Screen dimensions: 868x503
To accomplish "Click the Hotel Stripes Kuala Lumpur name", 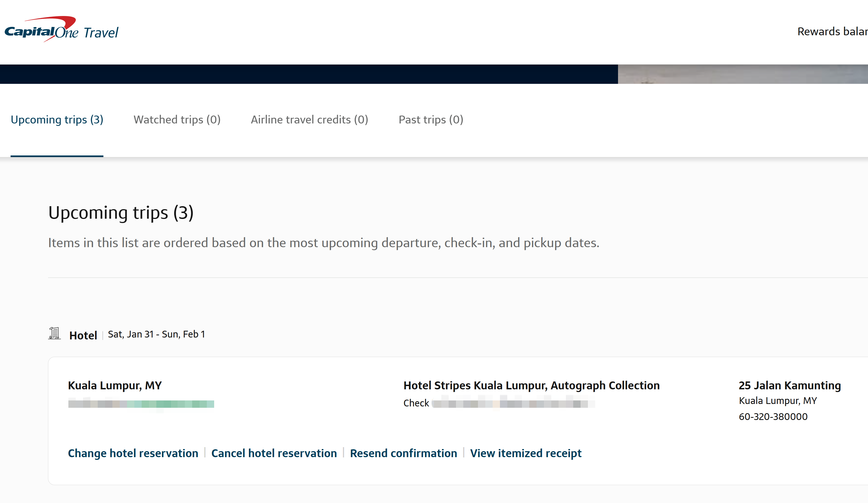I will [x=531, y=385].
